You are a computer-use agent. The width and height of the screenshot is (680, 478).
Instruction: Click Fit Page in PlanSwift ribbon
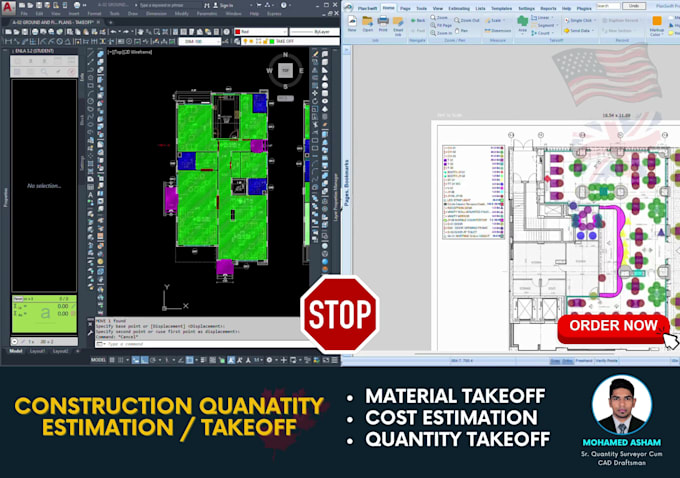coord(441,25)
